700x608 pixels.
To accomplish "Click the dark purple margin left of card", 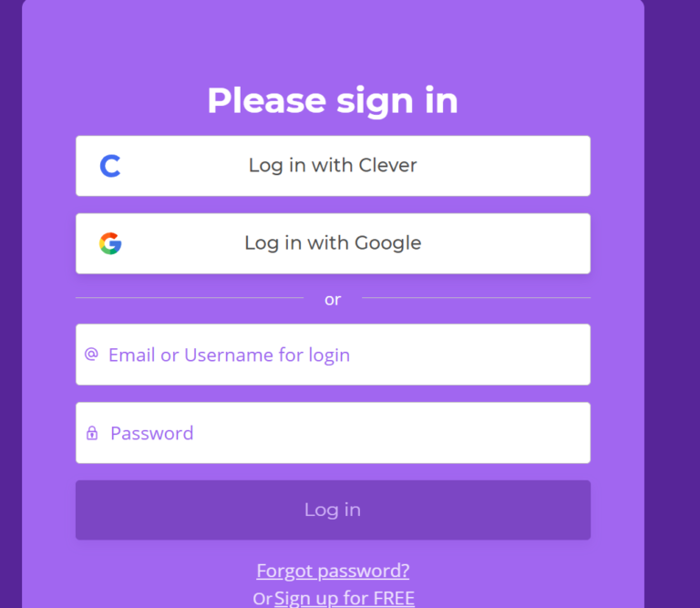I will coord(11,304).
